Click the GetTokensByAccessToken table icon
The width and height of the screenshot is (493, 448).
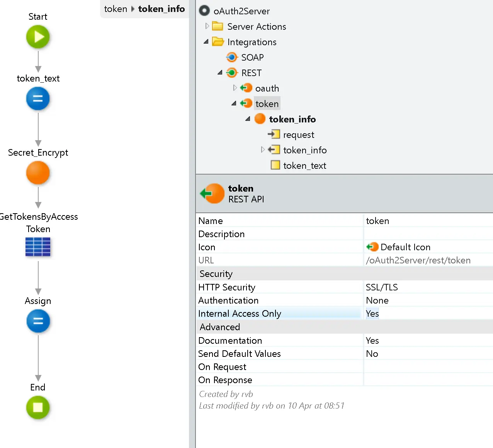coord(37,247)
